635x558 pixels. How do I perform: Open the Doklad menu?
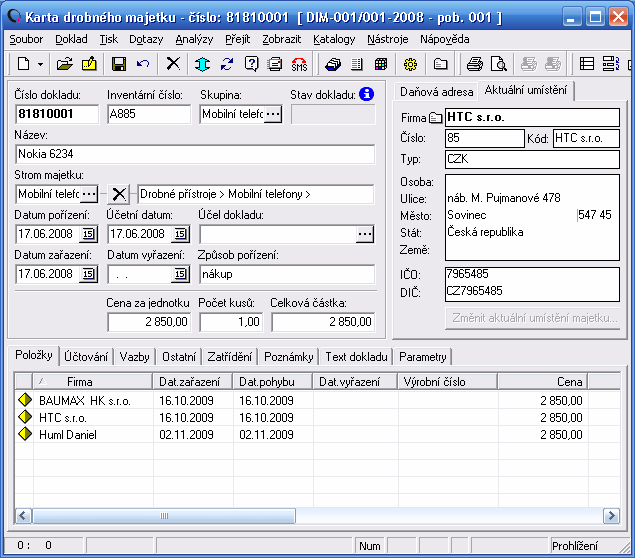(x=71, y=39)
